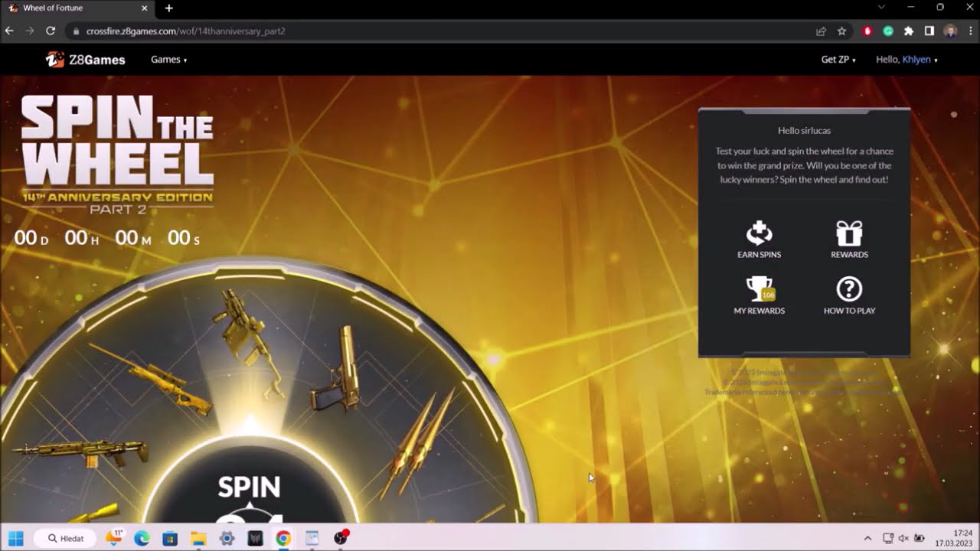Open the Extensions puzzle menu
Image resolution: width=980 pixels, height=551 pixels.
click(909, 31)
